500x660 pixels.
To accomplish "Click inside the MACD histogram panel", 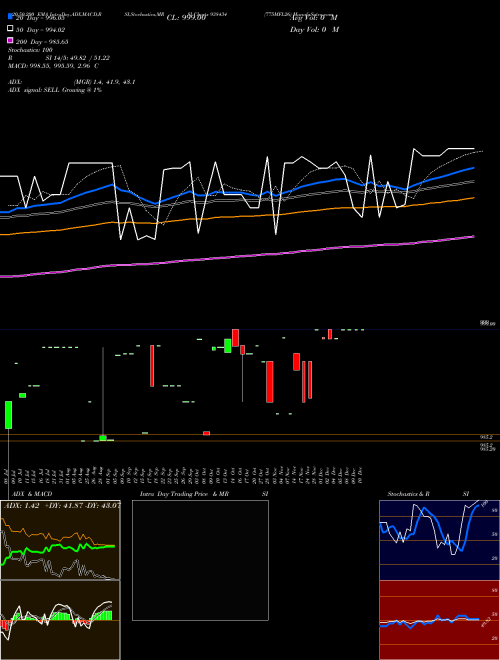I will [60, 620].
